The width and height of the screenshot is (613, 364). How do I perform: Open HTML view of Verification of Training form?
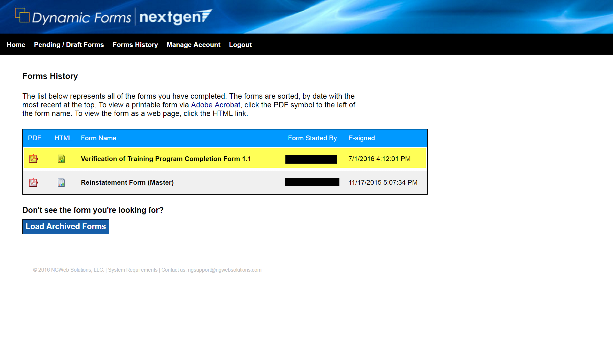point(61,159)
